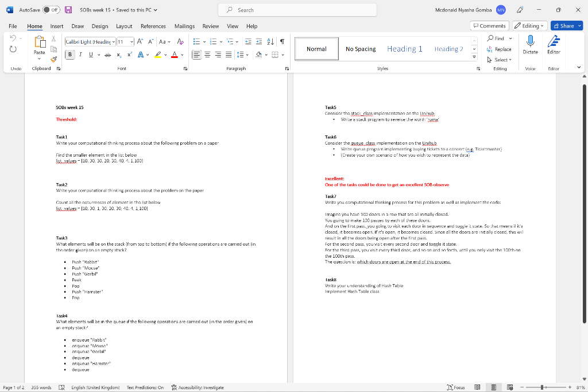This screenshot has height=392, width=588.
Task: Click in the Search box
Action: [x=297, y=10]
